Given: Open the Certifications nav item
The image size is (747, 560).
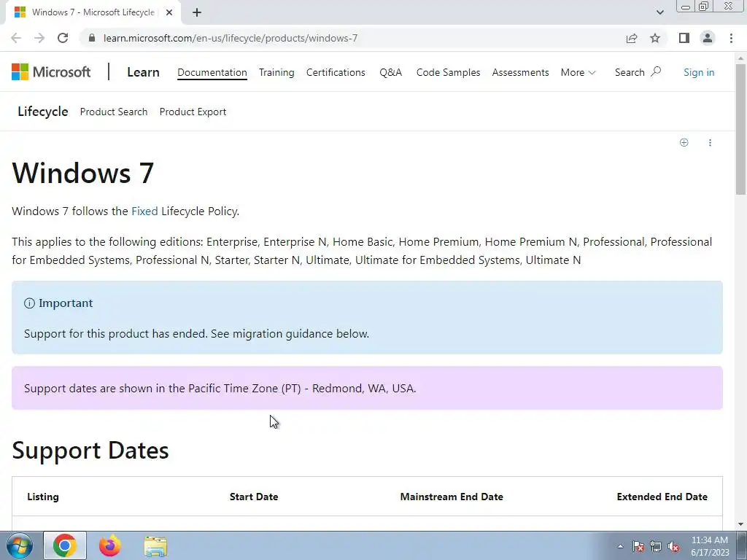Looking at the screenshot, I should pyautogui.click(x=336, y=72).
